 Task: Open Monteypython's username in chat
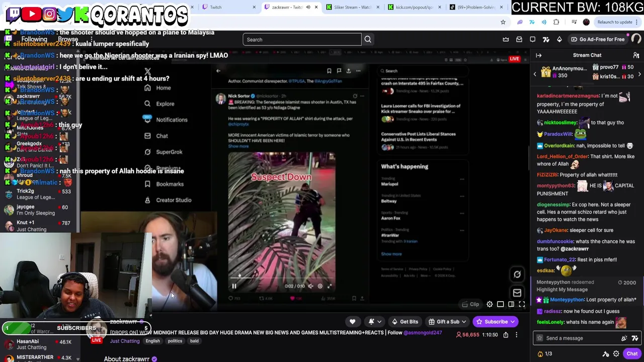pos(567,300)
